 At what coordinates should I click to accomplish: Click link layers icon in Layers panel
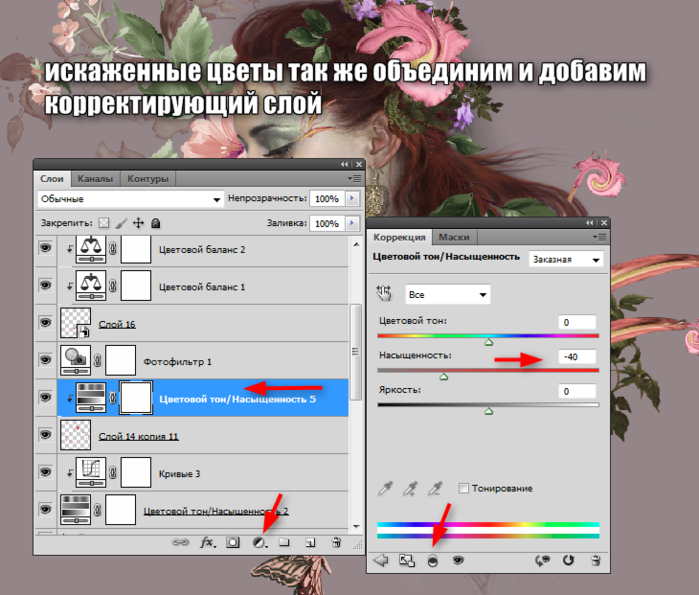click(180, 542)
